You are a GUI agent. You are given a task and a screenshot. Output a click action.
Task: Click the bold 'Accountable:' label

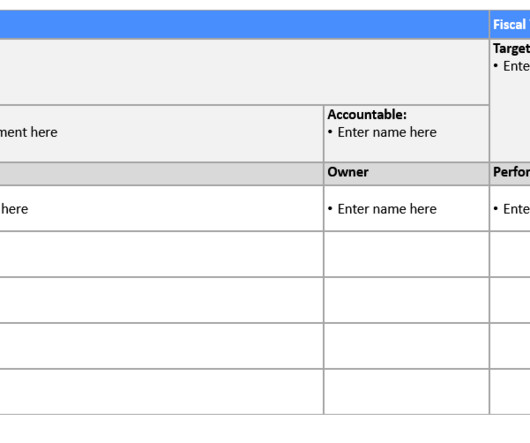(x=367, y=115)
